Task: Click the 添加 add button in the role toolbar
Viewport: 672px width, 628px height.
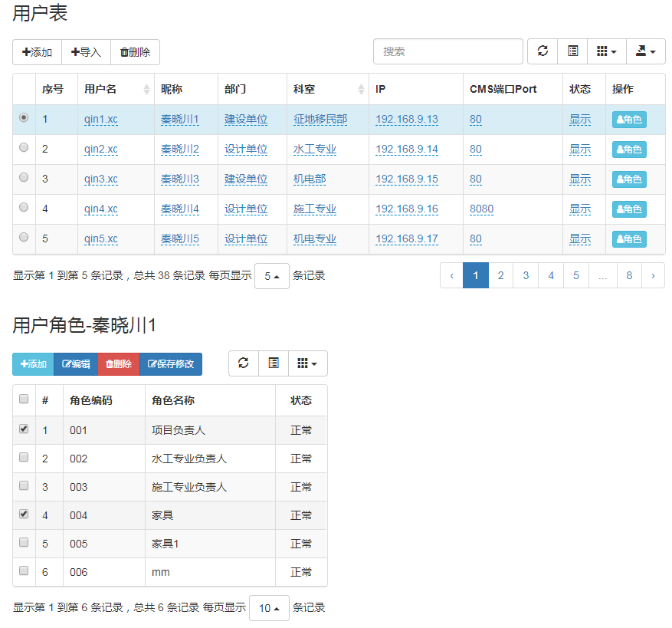Action: 32,363
